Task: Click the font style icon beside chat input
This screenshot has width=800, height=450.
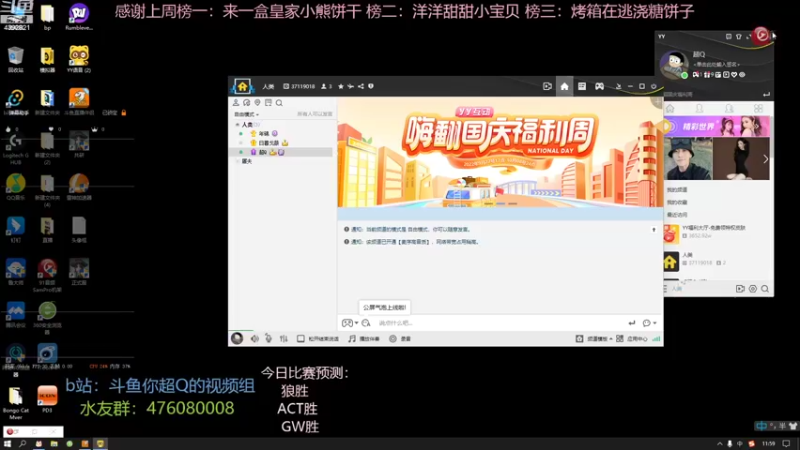Action: tap(366, 323)
